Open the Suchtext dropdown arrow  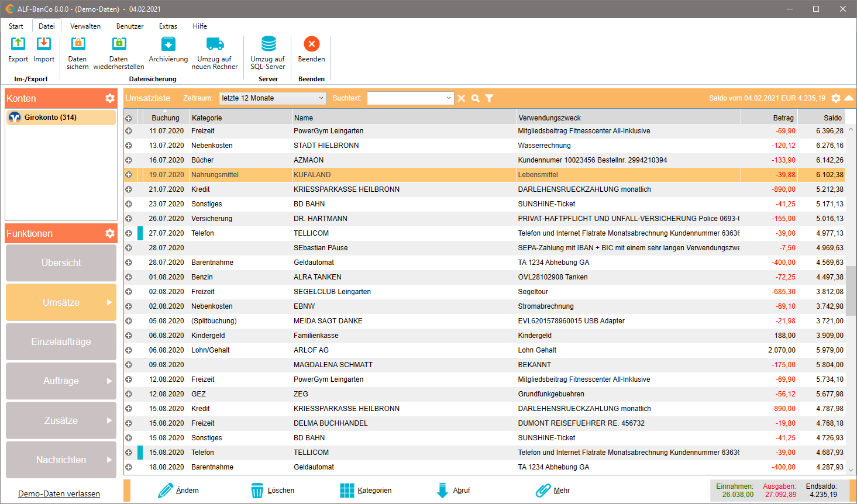pos(449,98)
